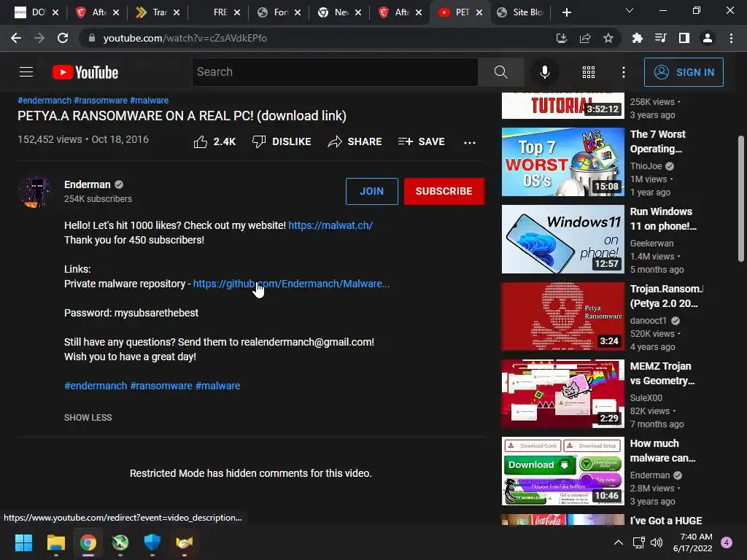Click the YouTube search field
This screenshot has width=747, height=560.
tap(334, 72)
